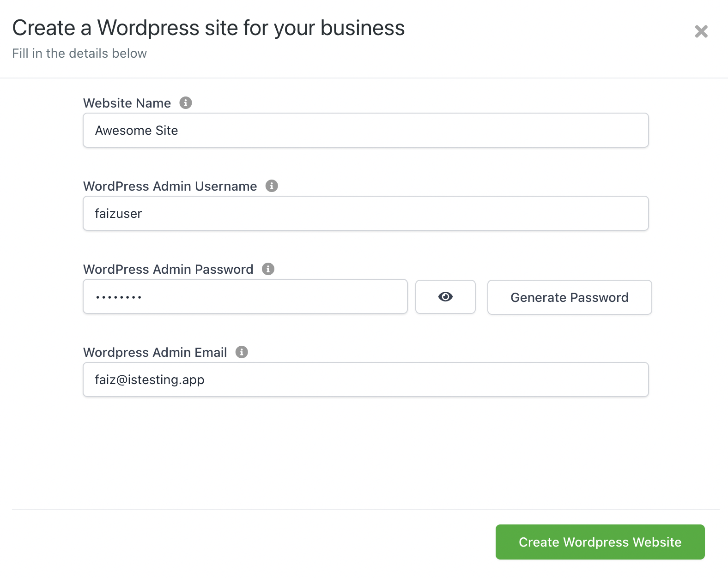Image resolution: width=728 pixels, height=578 pixels.
Task: Select the masked Admin Password input field
Action: pyautogui.click(x=245, y=296)
